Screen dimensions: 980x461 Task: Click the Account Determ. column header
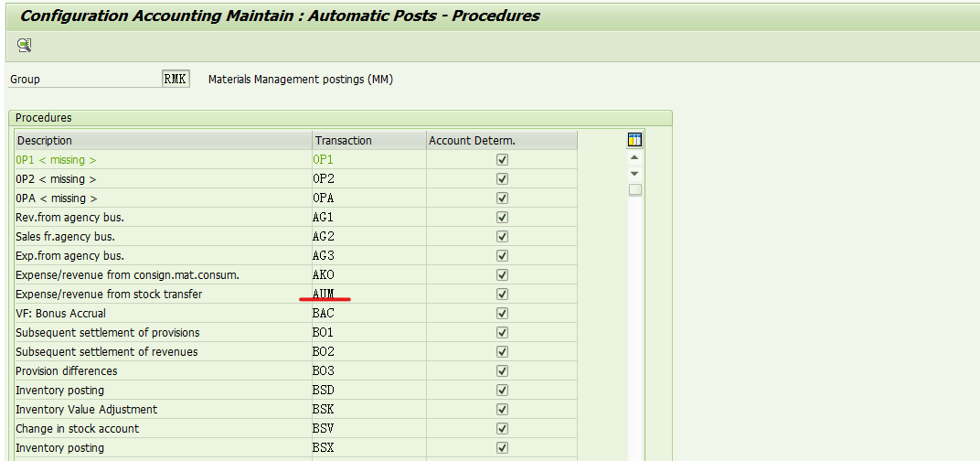coord(502,141)
